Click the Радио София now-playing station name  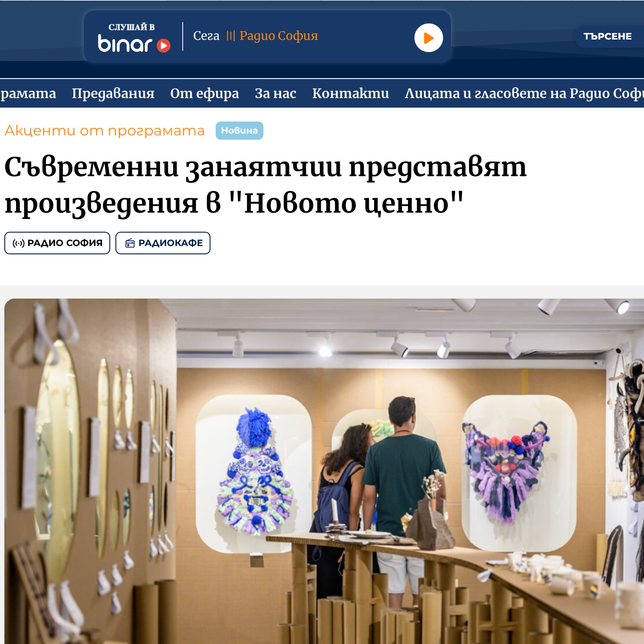pos(279,36)
